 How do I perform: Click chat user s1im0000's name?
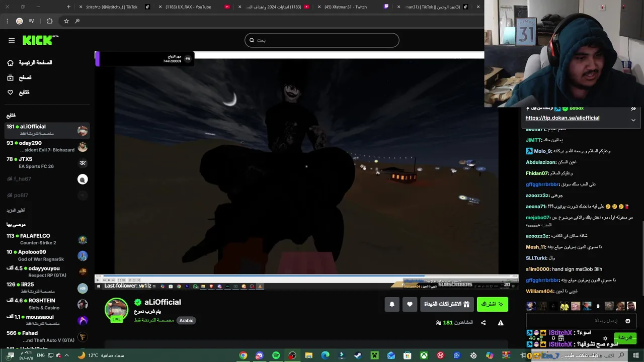pos(538,269)
